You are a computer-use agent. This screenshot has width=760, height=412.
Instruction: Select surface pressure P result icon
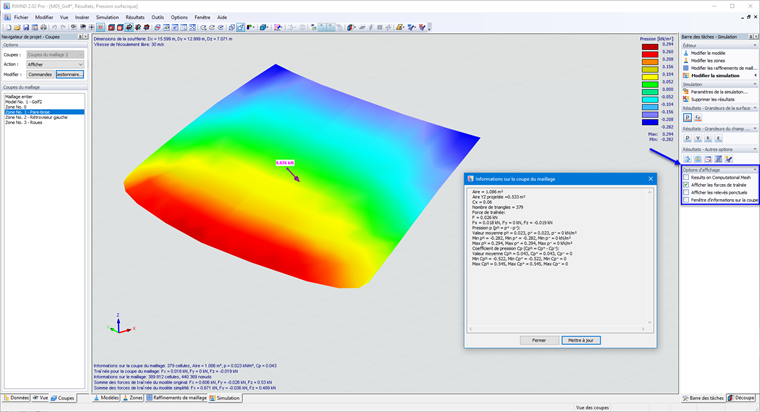pos(687,118)
